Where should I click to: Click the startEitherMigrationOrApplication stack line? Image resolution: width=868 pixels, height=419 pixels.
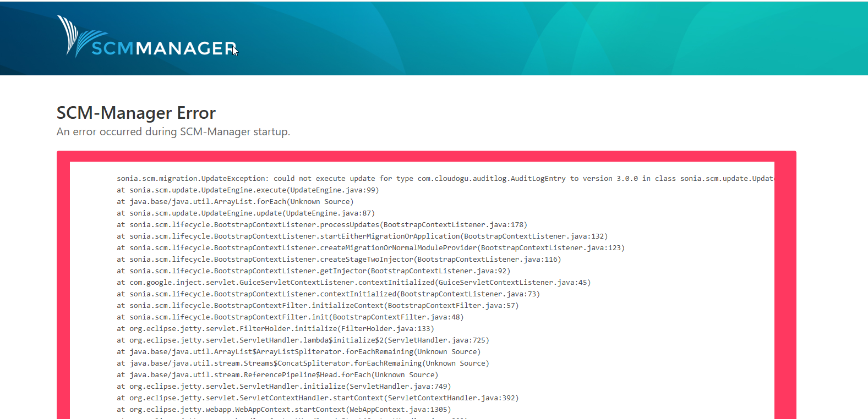tap(362, 236)
